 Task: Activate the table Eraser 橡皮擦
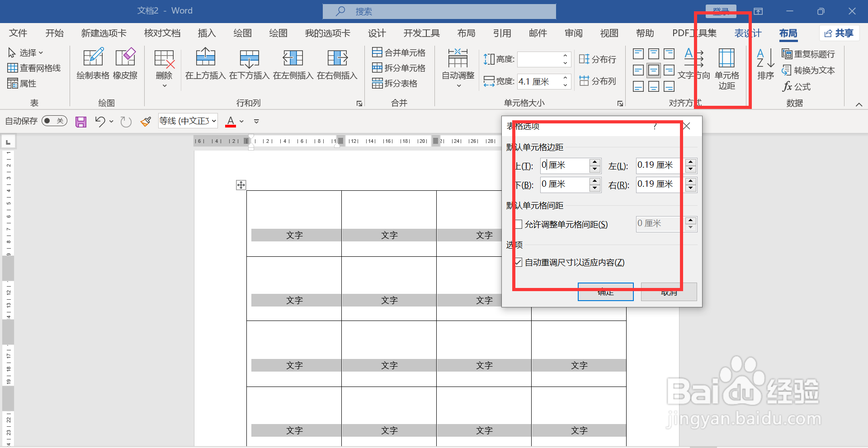pos(125,65)
